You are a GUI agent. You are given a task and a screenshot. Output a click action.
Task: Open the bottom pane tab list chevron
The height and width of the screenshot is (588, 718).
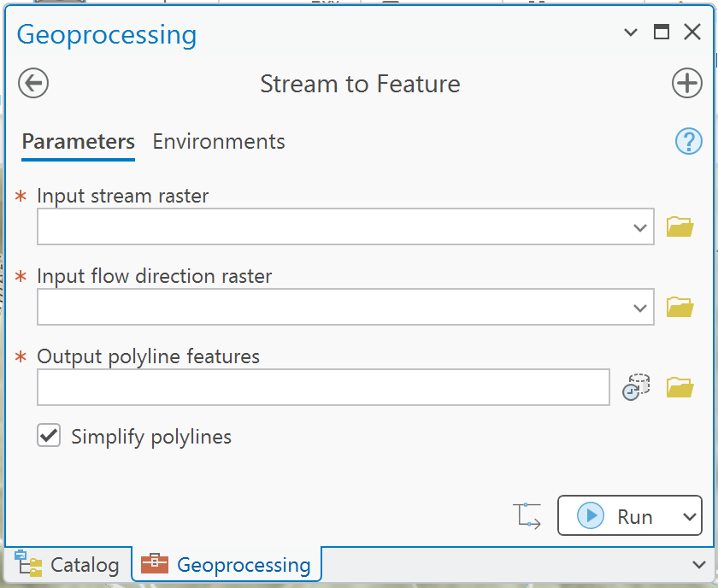tap(699, 565)
